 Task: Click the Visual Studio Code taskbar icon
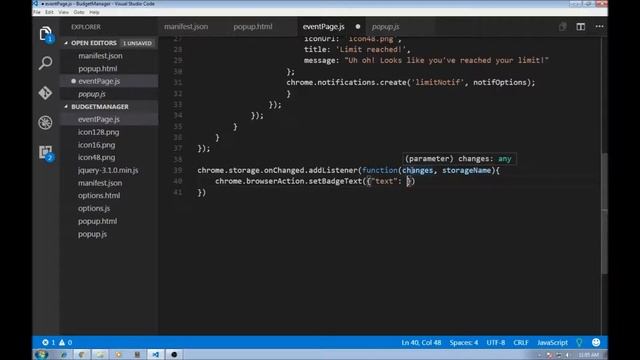[x=156, y=355]
